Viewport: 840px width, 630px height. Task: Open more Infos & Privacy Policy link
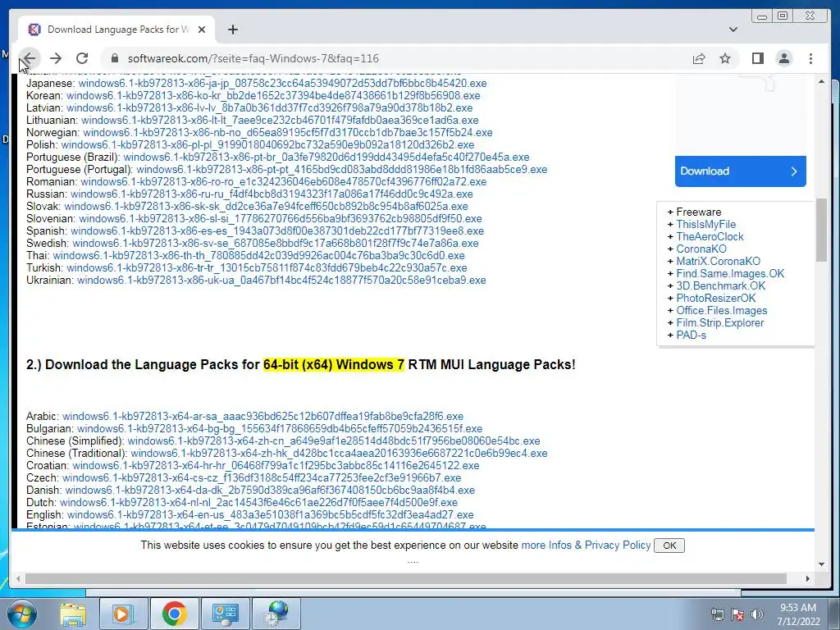point(586,545)
